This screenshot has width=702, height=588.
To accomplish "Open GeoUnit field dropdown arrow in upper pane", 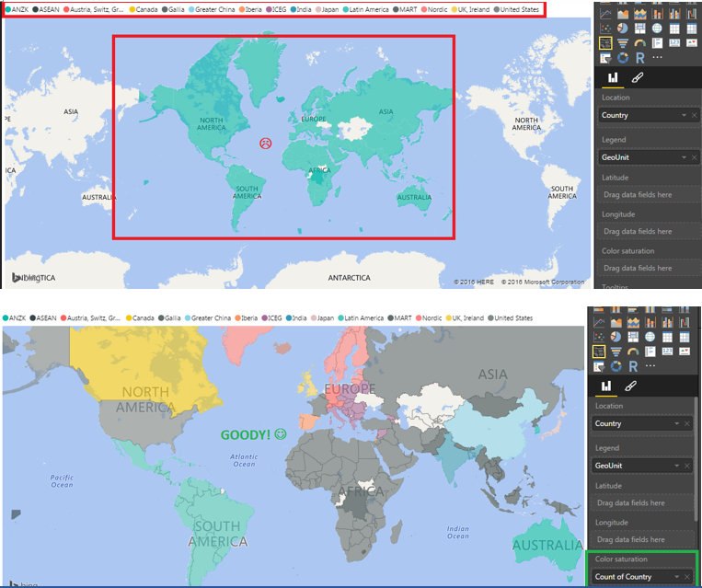I will 684,157.
